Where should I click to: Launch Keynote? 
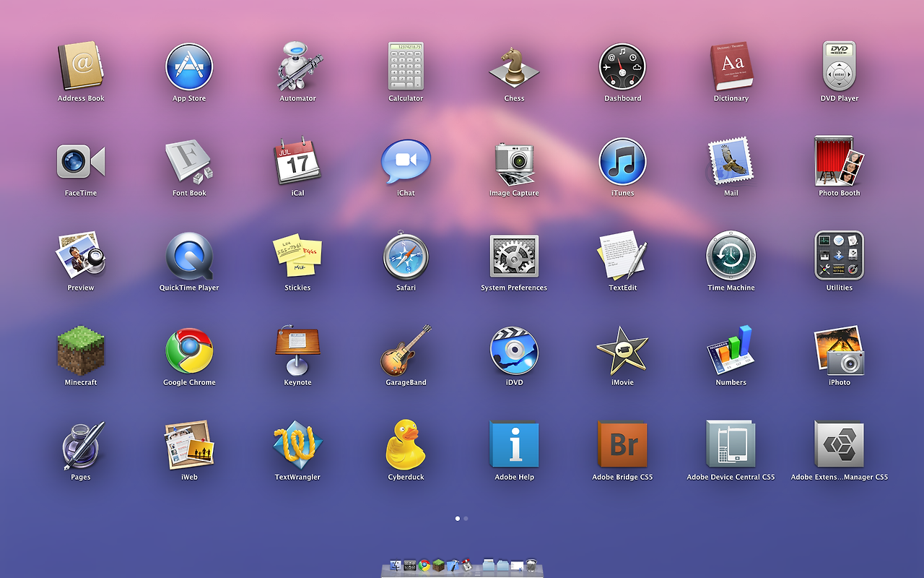[297, 350]
